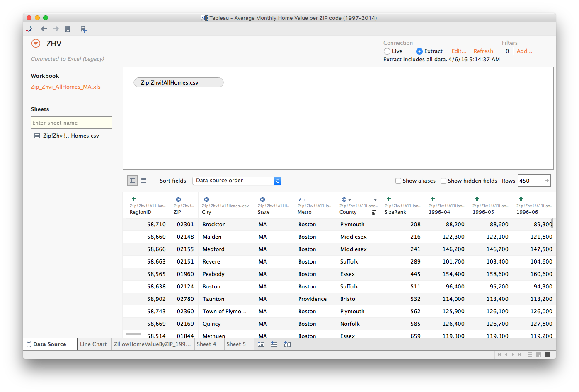Select the Extract connection radio button

[419, 51]
